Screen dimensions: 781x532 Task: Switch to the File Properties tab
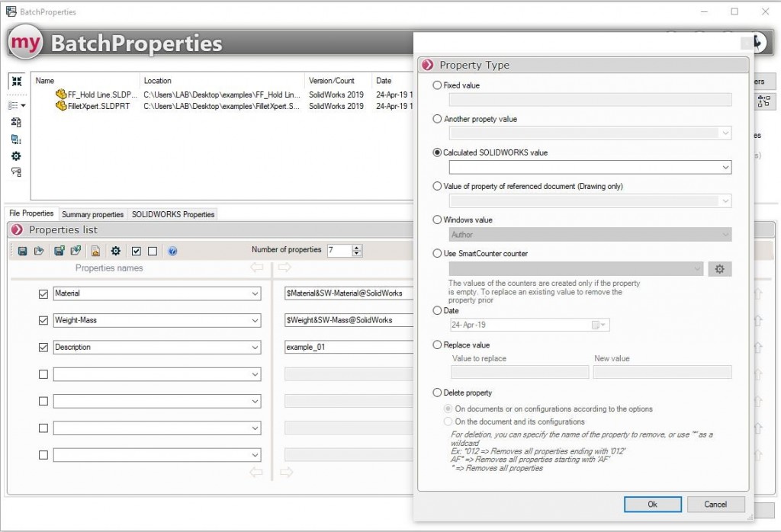tap(31, 213)
